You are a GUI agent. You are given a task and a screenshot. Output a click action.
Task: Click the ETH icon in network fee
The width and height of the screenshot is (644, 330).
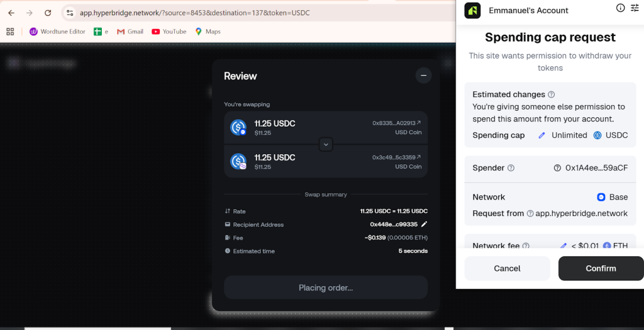point(607,246)
